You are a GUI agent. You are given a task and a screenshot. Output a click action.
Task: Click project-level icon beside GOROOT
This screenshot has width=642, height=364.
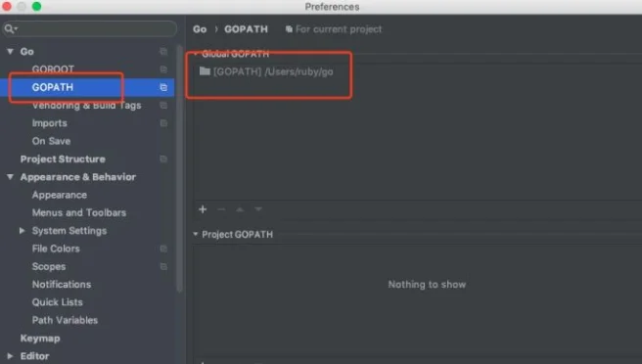click(163, 69)
